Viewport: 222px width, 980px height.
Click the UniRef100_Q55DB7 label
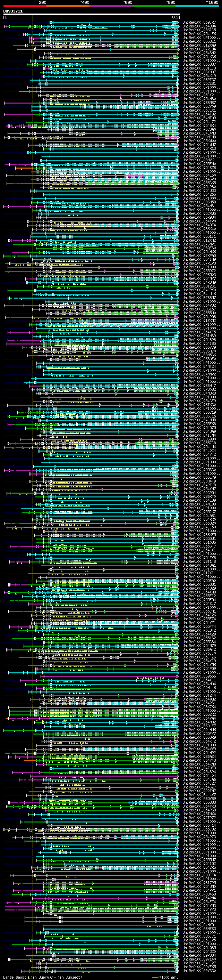pos(199,65)
